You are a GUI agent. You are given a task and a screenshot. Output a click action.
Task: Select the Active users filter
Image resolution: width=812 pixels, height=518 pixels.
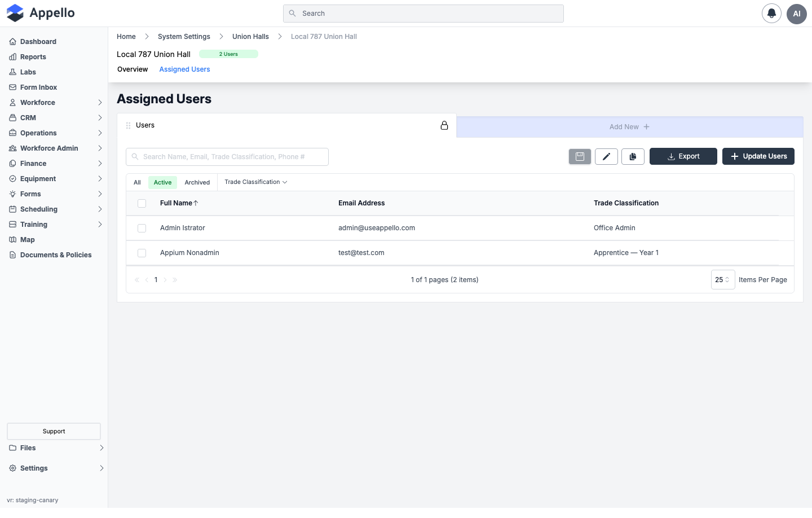[162, 182]
